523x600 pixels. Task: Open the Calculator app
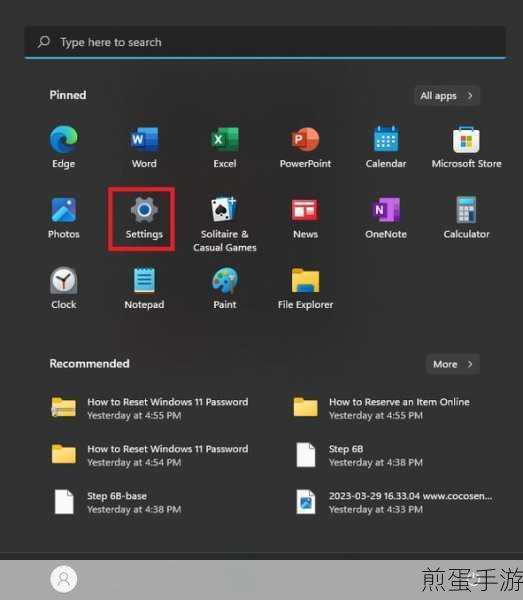[x=466, y=217]
